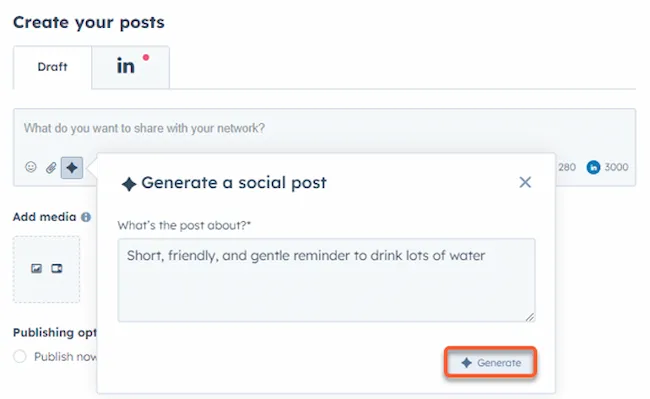Click the LinkedIn character count icon
650x399 pixels.
[593, 167]
